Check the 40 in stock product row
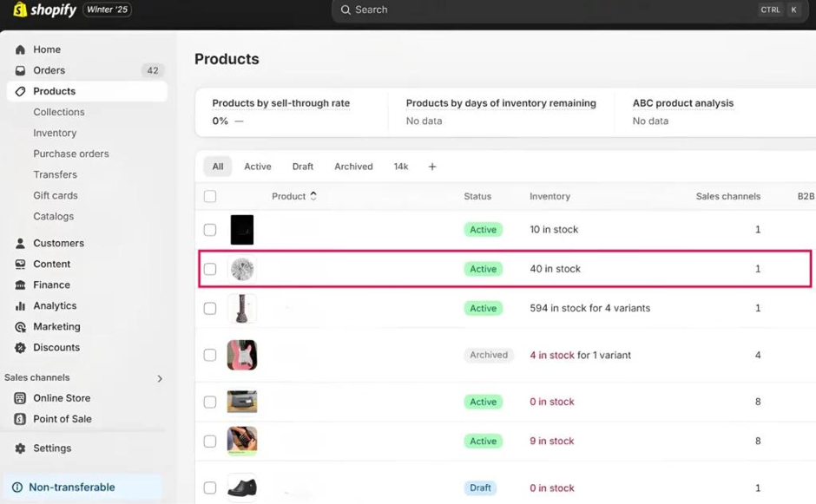The image size is (816, 504). pos(210,269)
